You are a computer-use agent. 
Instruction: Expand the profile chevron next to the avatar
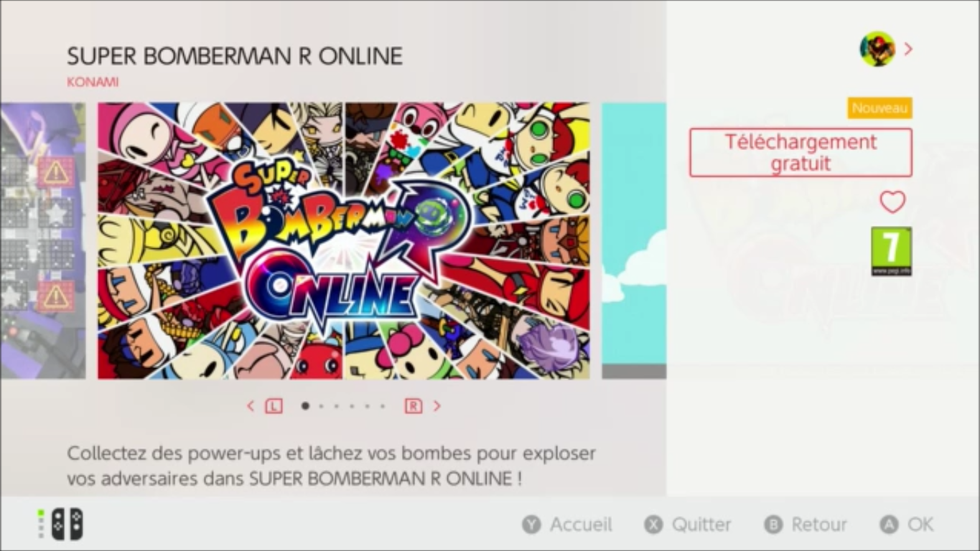(908, 49)
